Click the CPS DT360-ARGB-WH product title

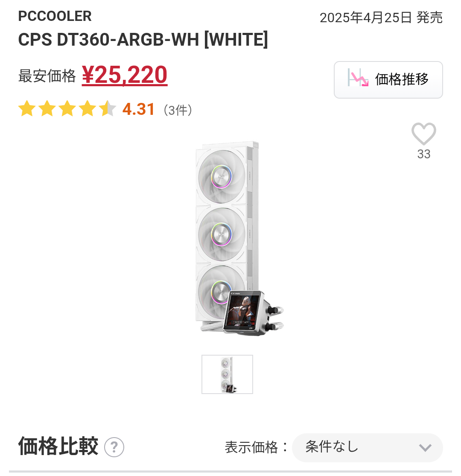[x=143, y=39]
